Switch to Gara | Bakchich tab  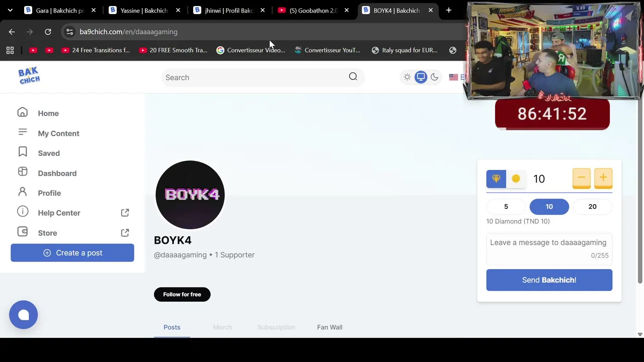tap(59, 10)
